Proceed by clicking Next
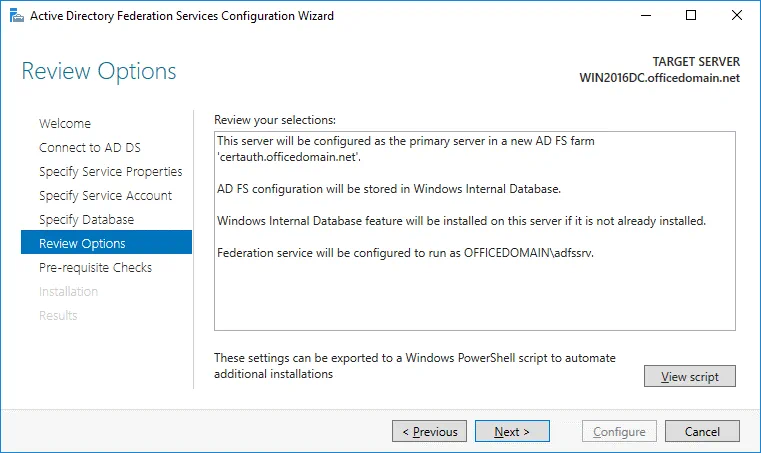Image resolution: width=761 pixels, height=453 pixels. 513,432
